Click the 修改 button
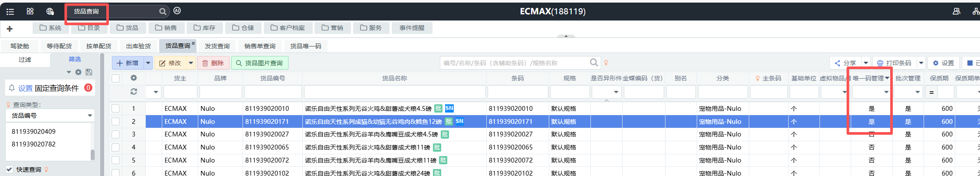 pyautogui.click(x=170, y=63)
